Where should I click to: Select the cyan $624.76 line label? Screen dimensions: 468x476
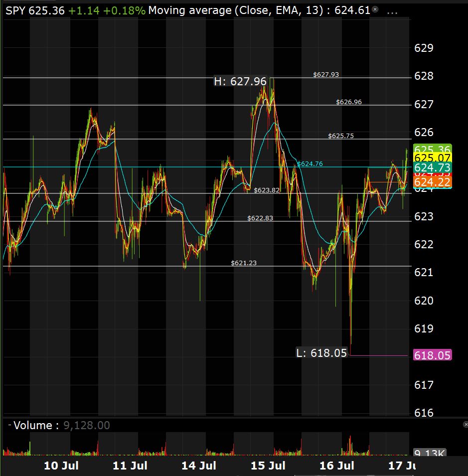pos(310,163)
